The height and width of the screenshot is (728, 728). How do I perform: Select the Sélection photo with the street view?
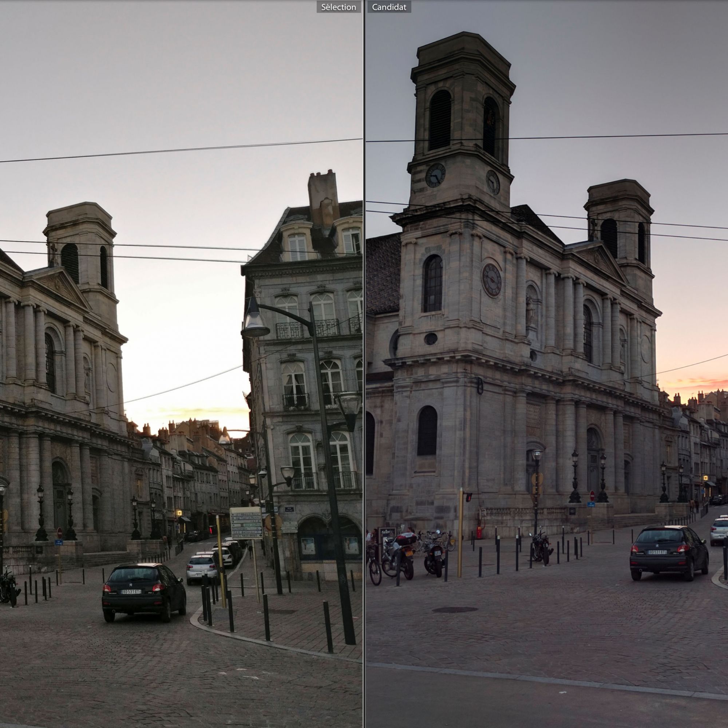181,364
